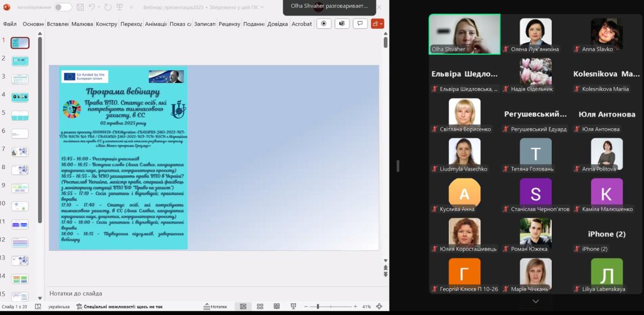Select slide 2 thumbnail
The width and height of the screenshot is (644, 315).
20,61
